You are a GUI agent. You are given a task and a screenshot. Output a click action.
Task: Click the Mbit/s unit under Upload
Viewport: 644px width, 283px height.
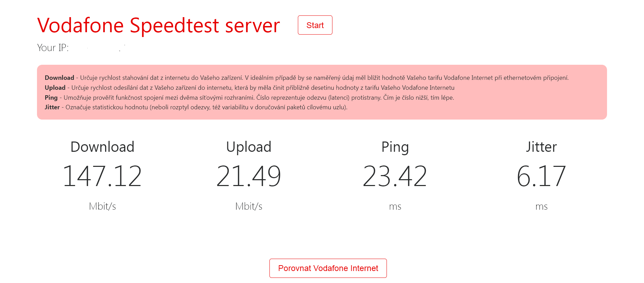click(249, 206)
